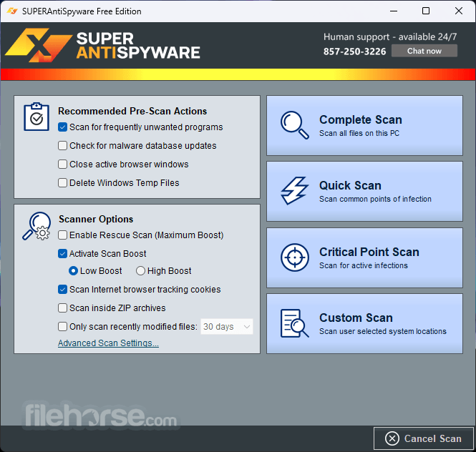Open the 30 days dropdown

(227, 327)
